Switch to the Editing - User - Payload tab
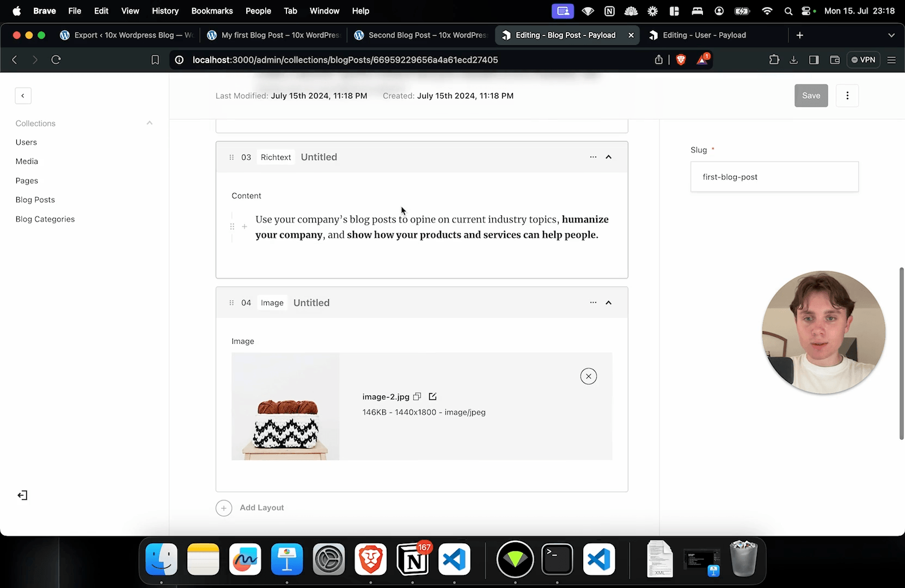Screen dimensions: 905x588 (704, 35)
